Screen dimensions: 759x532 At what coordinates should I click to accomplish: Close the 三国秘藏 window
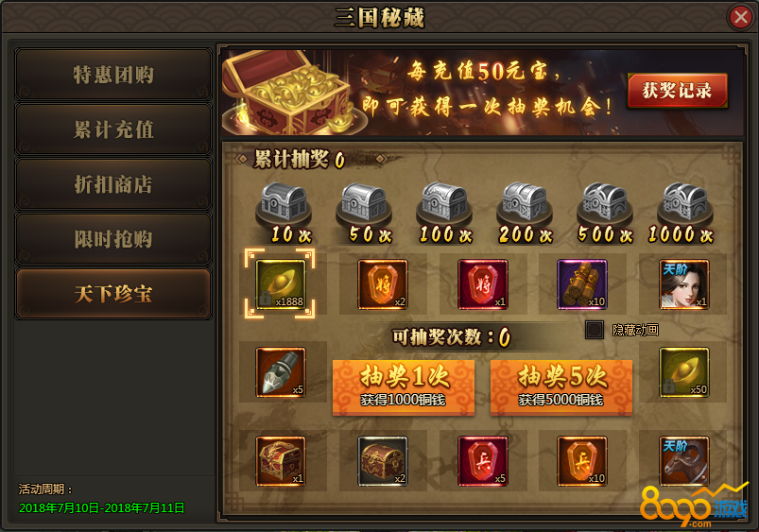[x=741, y=17]
